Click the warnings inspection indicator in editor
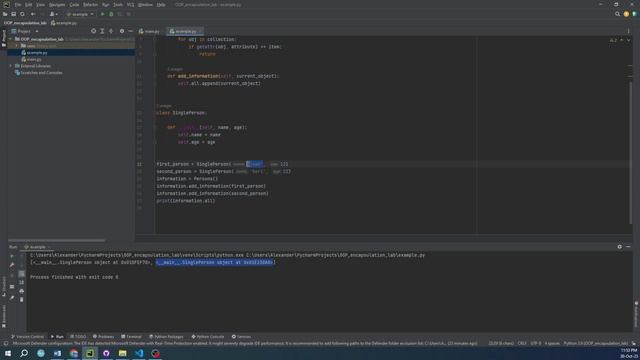640x360 pixels. [x=613, y=40]
